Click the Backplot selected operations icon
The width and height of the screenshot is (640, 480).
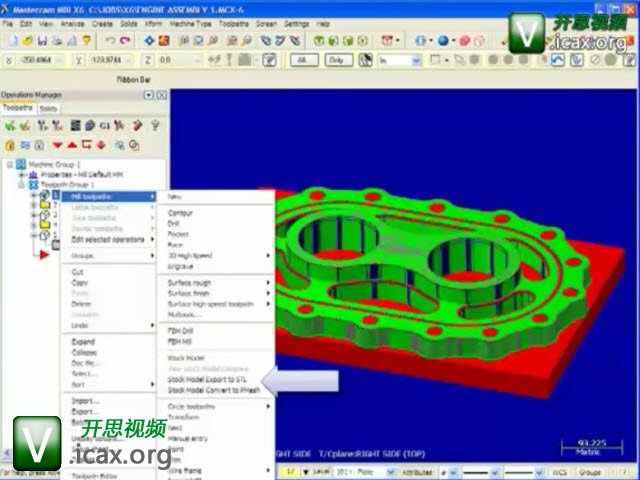click(x=76, y=126)
